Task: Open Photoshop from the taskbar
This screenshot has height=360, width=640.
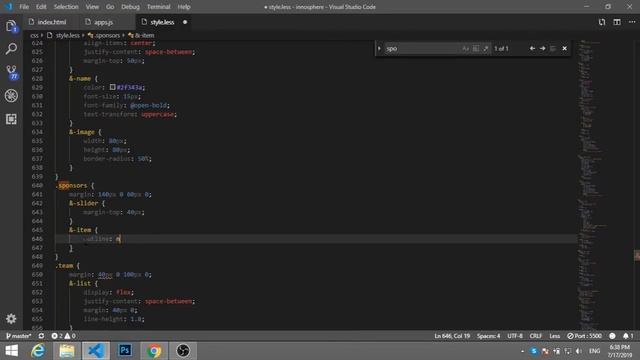Action: [125, 351]
